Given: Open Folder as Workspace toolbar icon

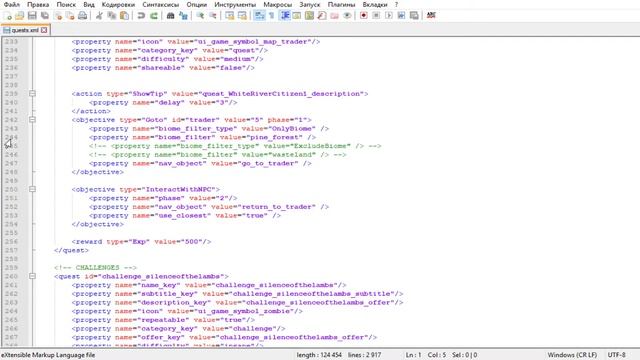Looking at the screenshot, I should tap(335, 16).
